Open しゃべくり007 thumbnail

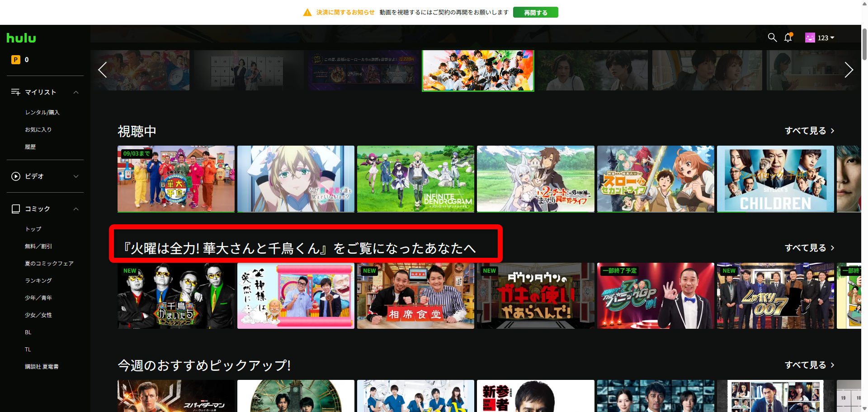775,296
